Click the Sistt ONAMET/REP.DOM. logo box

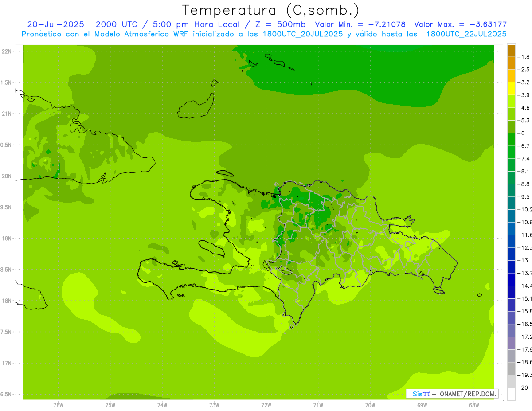click(x=452, y=394)
